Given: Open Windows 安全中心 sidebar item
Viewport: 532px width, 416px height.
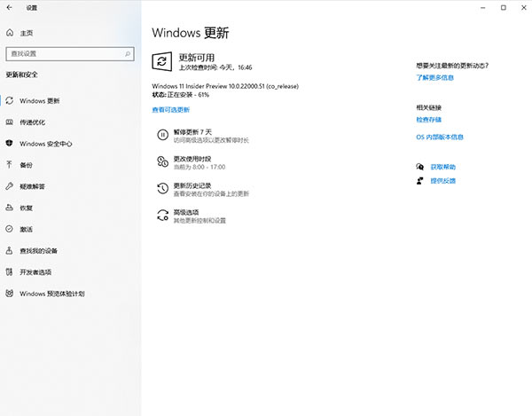Looking at the screenshot, I should (x=46, y=144).
